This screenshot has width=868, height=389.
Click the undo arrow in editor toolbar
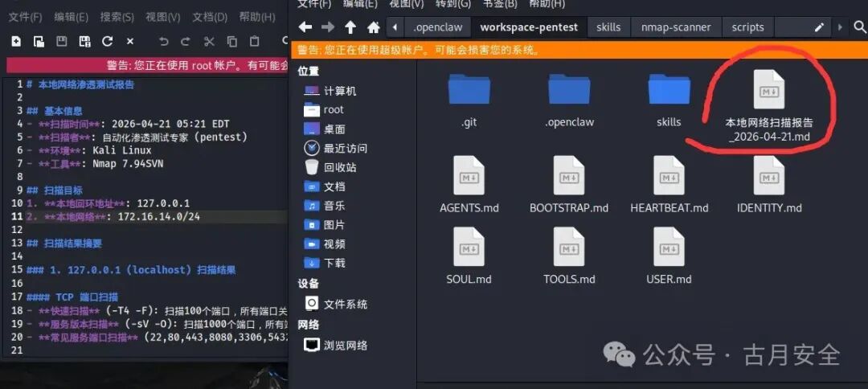163,42
